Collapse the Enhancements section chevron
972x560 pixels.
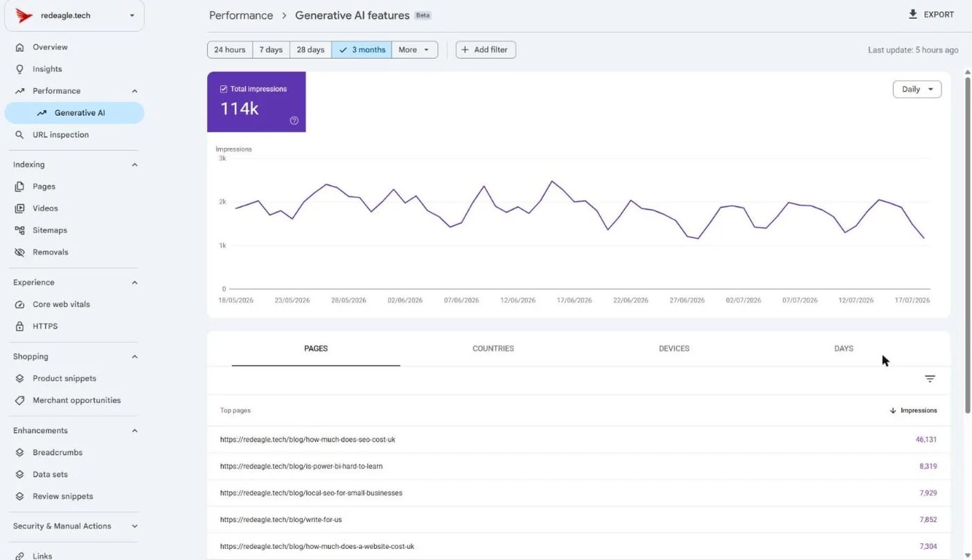tap(135, 431)
